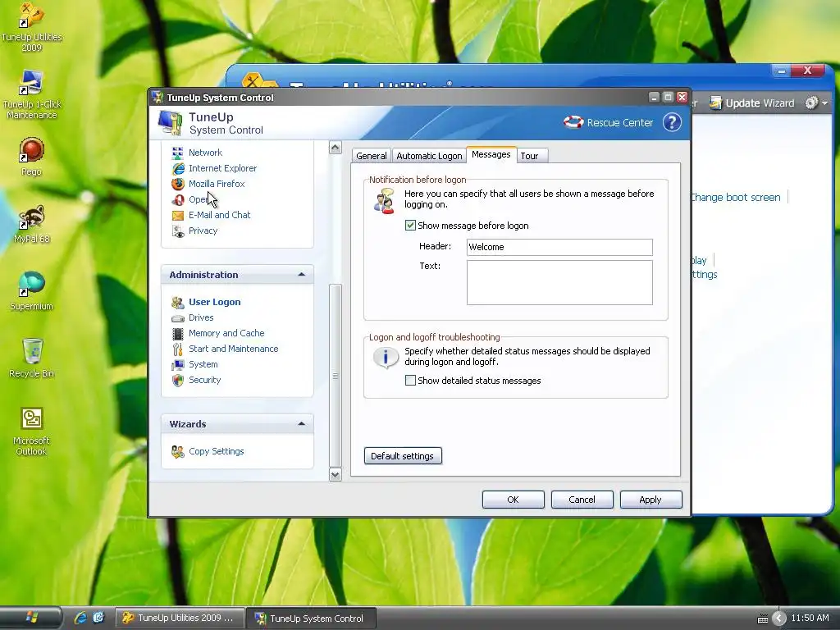Click the Recycle Bin desktop icon

coord(31,358)
